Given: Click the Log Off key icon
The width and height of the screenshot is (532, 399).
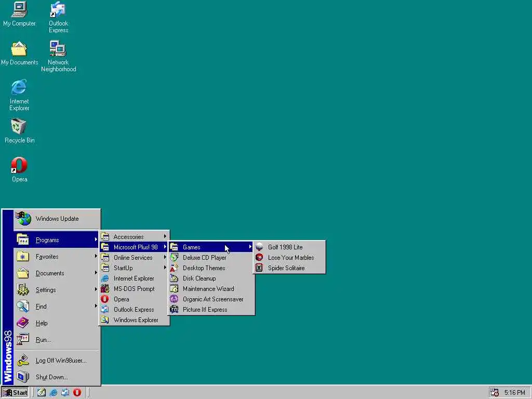Looking at the screenshot, I should (23, 361).
